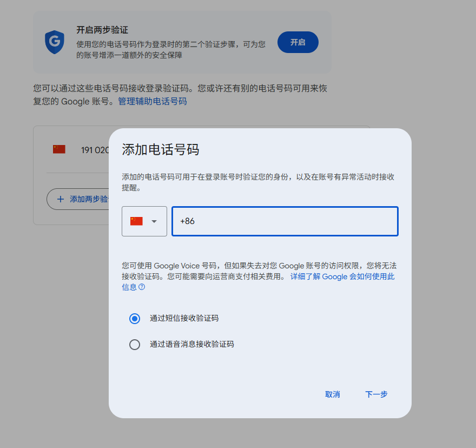Viewport: 476px width, 448px height.
Task: Open the 管理辅助电话号码 link
Action: click(153, 101)
